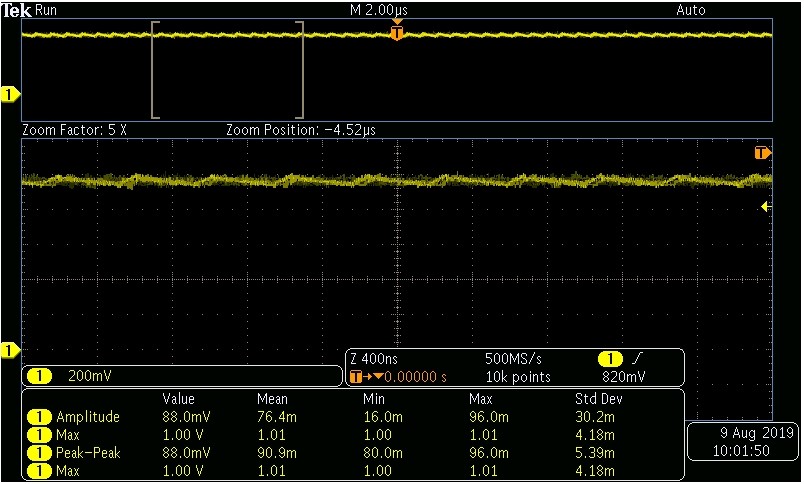The width and height of the screenshot is (804, 484).
Task: Click Z 400ns zoom timebase readout
Action: pos(374,358)
